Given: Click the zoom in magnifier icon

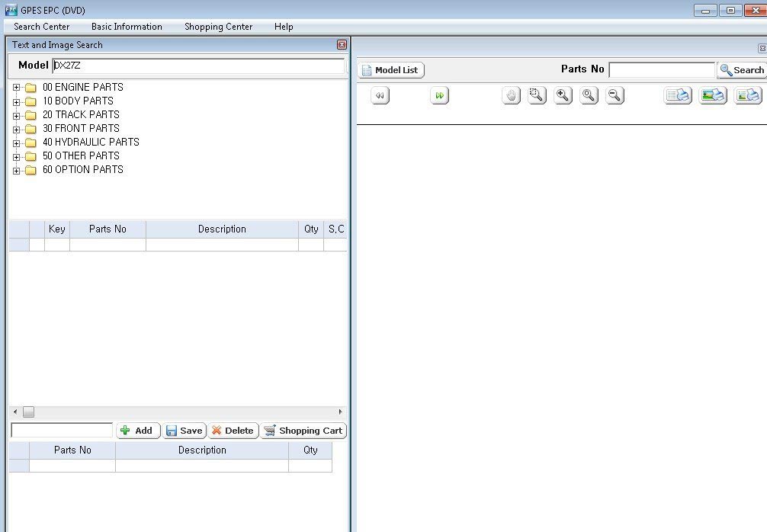Looking at the screenshot, I should point(563,95).
